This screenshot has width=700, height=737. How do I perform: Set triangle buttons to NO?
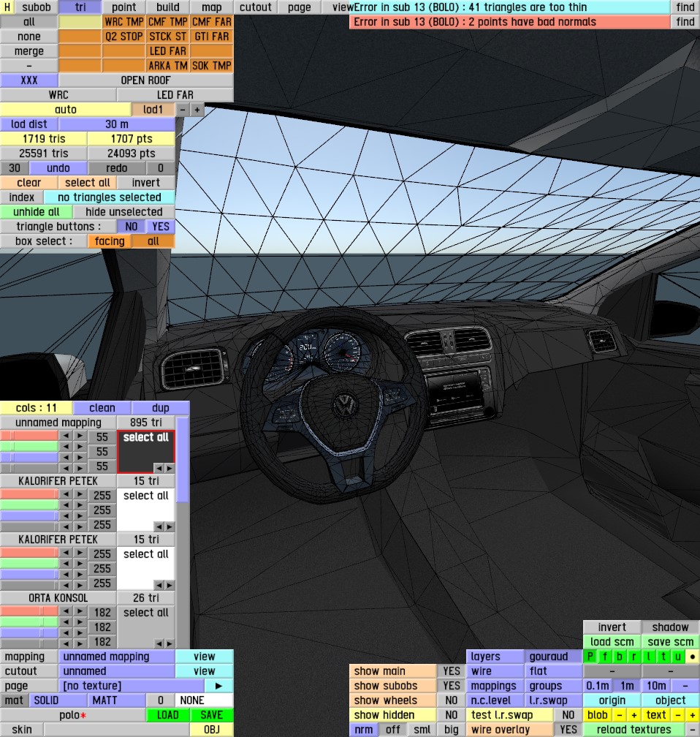[x=131, y=227]
